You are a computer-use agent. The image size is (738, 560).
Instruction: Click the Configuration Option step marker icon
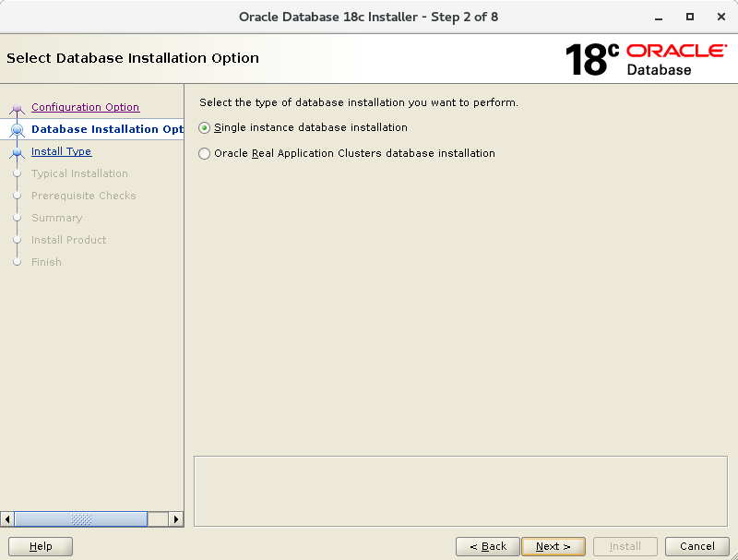(x=17, y=109)
